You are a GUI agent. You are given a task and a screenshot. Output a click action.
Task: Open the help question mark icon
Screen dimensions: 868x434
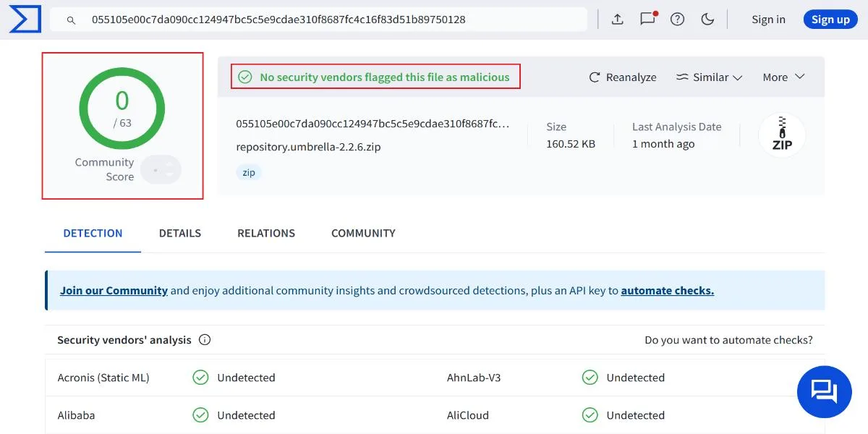677,20
